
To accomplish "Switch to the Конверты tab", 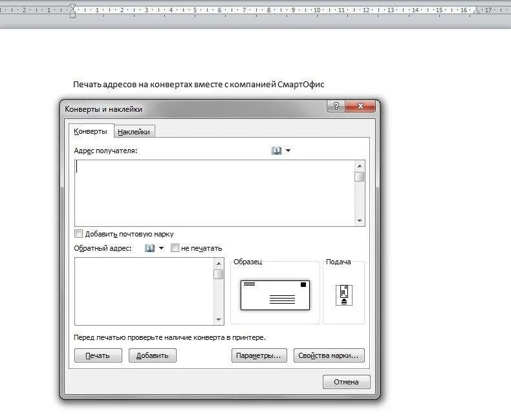I will [x=91, y=131].
